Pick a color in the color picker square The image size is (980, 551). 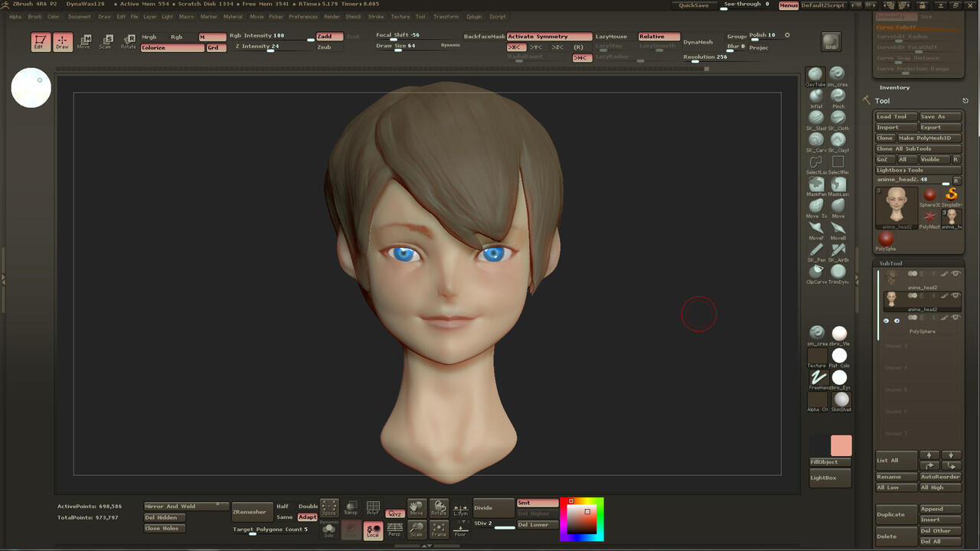pos(582,520)
